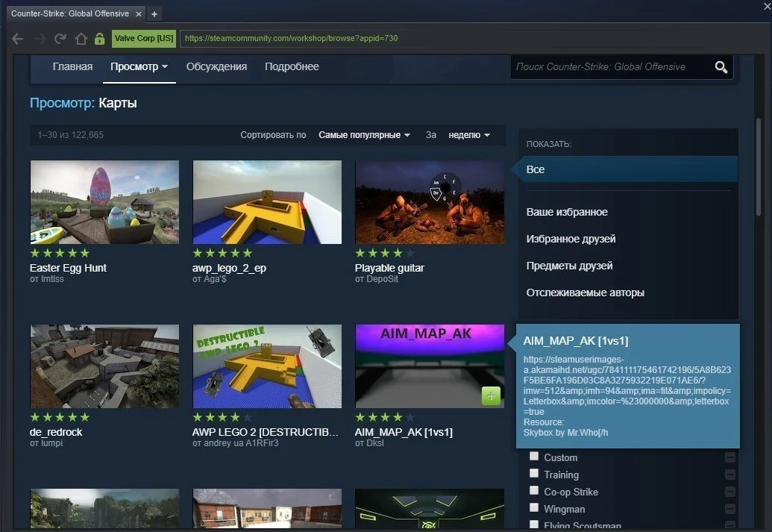The width and height of the screenshot is (772, 532).
Task: Add AIM_MAP_AK with green plus button
Action: [x=491, y=395]
